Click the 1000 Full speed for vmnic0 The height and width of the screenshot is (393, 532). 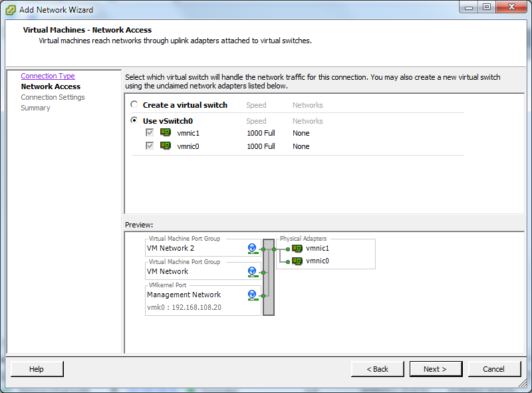pos(261,146)
